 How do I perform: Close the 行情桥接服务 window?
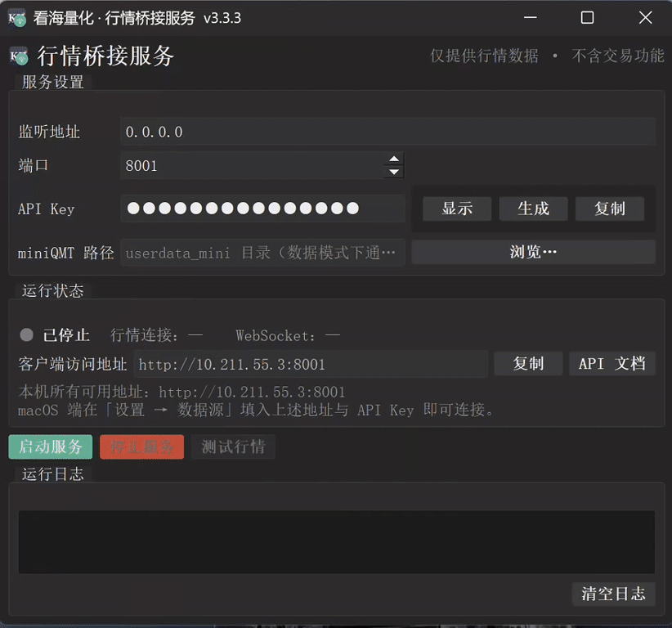[645, 17]
